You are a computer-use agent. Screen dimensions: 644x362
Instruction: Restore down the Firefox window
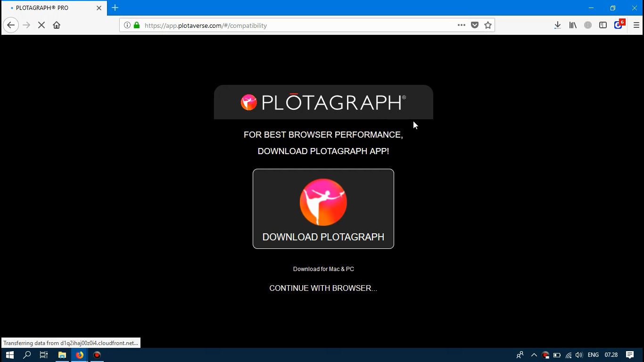coord(613,8)
